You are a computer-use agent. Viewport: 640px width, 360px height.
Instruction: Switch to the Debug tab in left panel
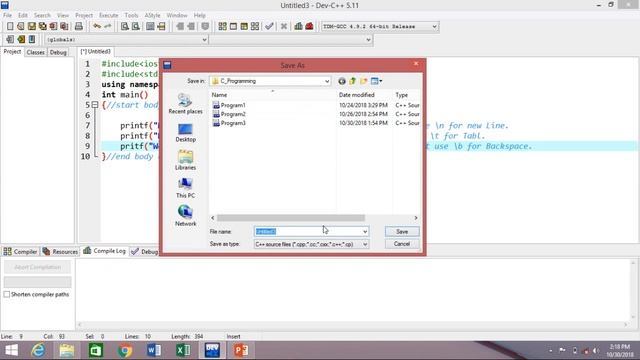tap(58, 52)
